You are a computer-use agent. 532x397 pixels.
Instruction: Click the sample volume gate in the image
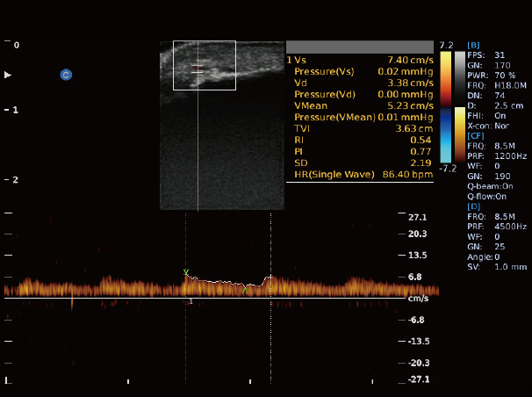click(x=198, y=67)
